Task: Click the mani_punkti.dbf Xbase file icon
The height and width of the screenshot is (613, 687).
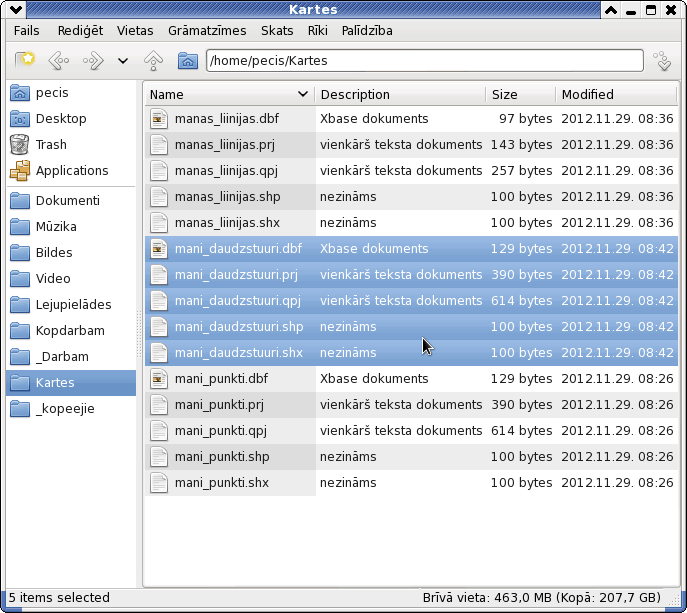Action: [x=159, y=379]
